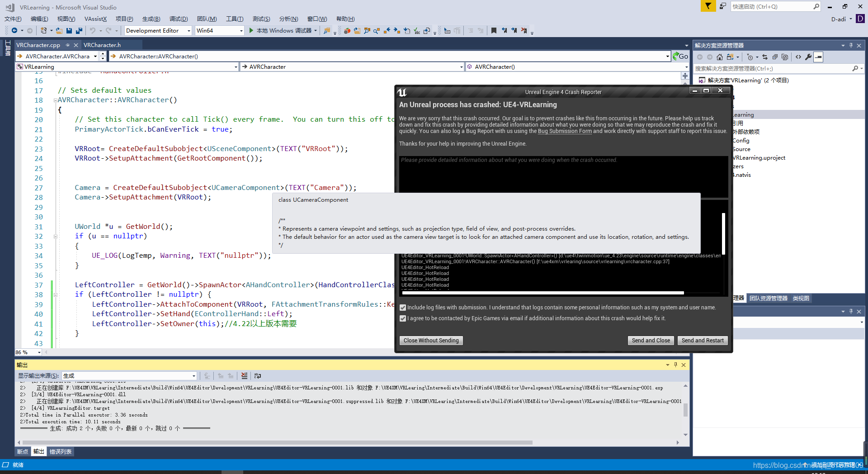The height and width of the screenshot is (474, 868).
Task: Toggle a bookmark with the bookmark icon
Action: 494,30
